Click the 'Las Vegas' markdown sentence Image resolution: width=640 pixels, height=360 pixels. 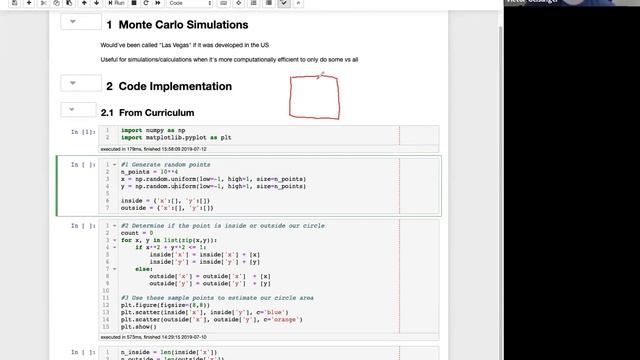(184, 45)
